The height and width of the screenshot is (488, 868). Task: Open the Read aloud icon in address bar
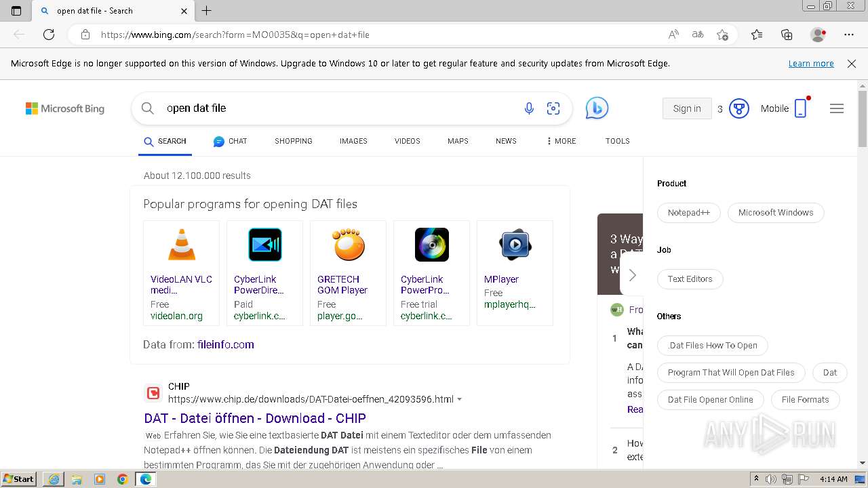pos(673,35)
